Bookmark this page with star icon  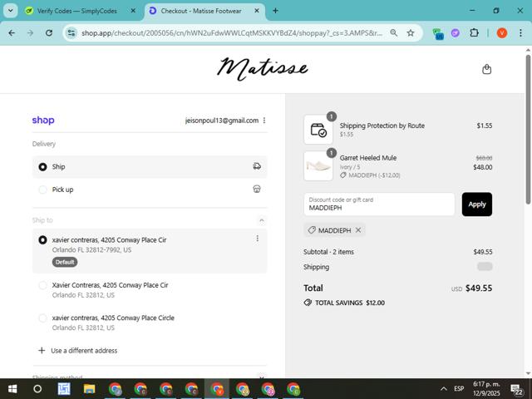point(411,33)
